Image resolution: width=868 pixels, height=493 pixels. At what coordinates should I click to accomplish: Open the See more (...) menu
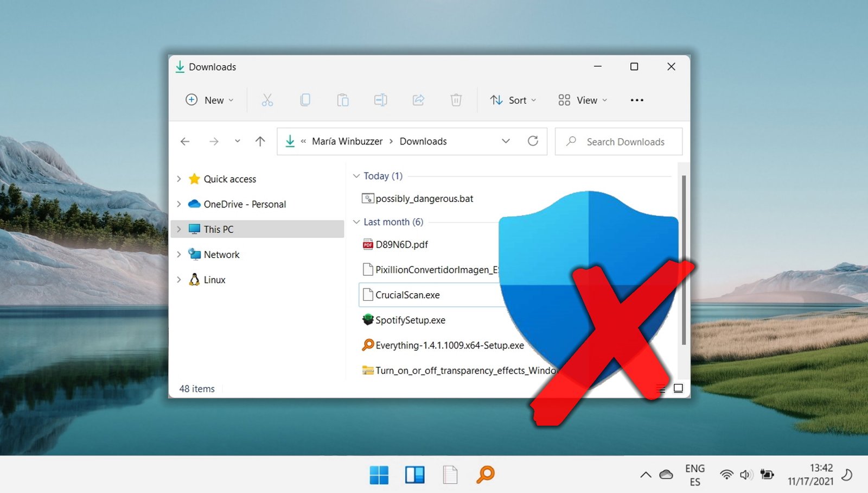click(636, 100)
